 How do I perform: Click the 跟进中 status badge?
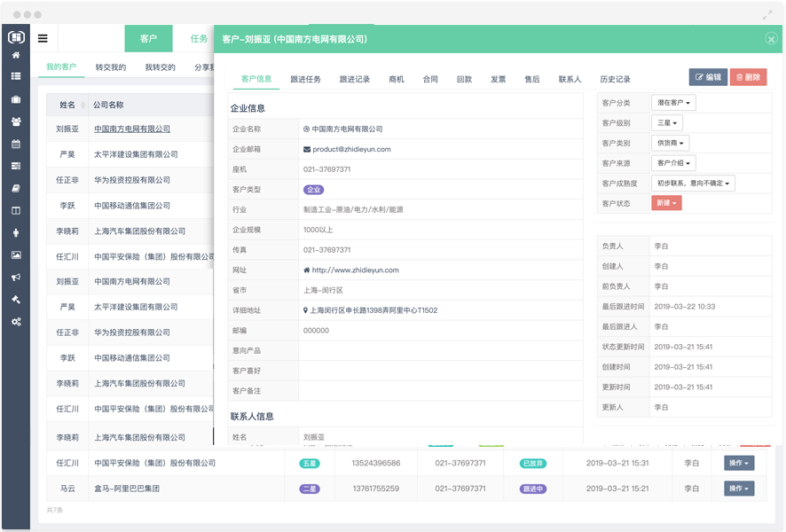pos(532,489)
